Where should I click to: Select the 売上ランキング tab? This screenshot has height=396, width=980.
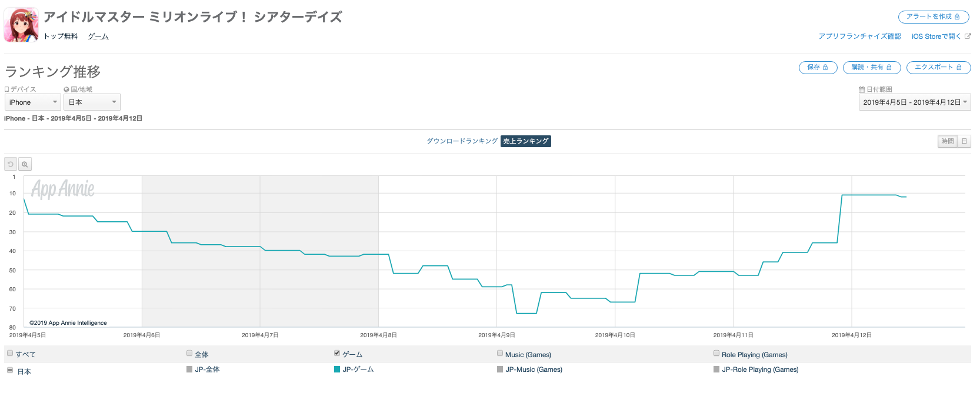(526, 141)
